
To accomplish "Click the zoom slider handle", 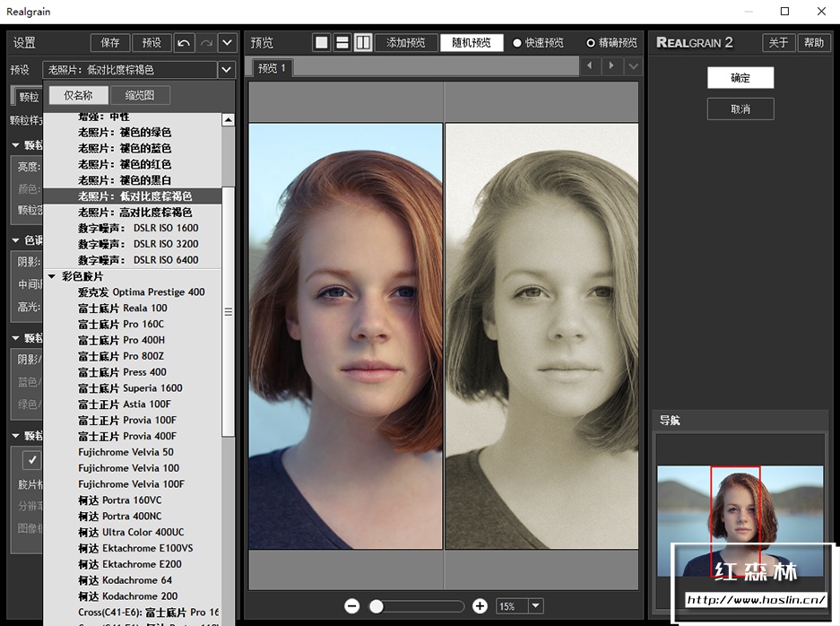I will (377, 606).
